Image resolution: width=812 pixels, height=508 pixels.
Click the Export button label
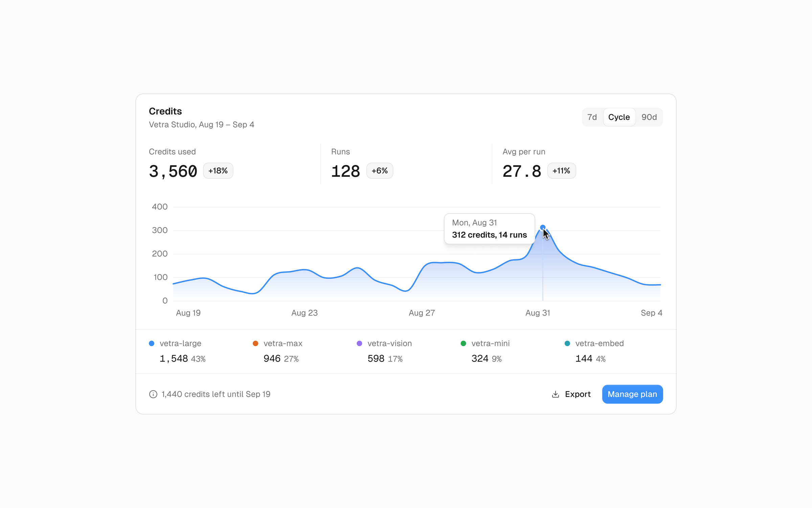[x=578, y=394]
